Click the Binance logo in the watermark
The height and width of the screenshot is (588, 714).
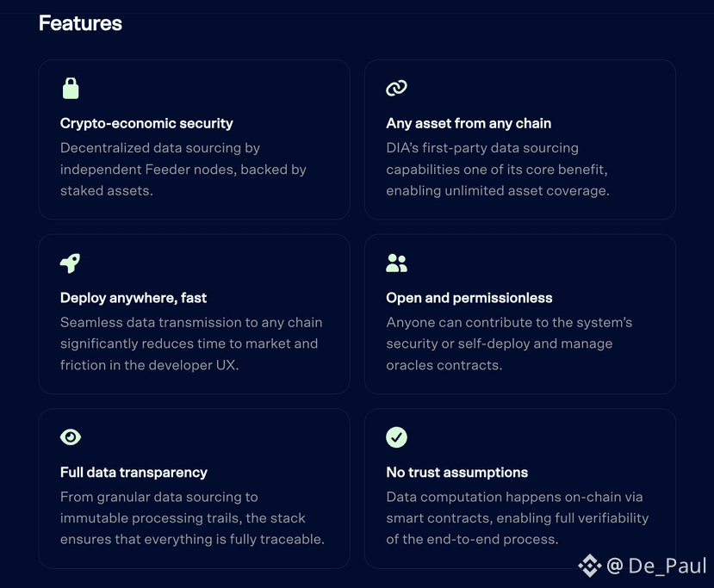(x=590, y=566)
